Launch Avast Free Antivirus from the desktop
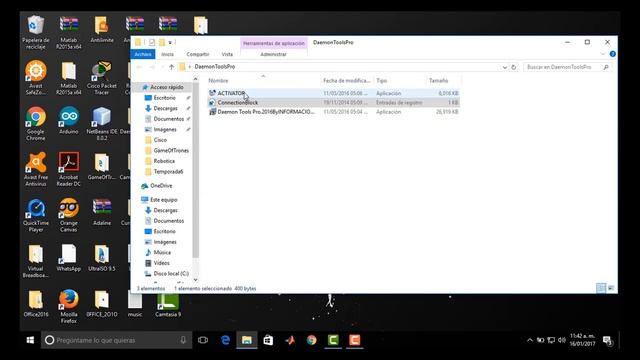640x360 pixels. click(36, 169)
